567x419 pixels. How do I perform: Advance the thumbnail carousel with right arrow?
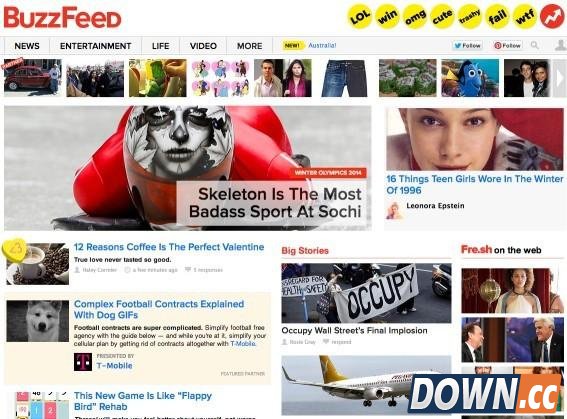tap(560, 78)
